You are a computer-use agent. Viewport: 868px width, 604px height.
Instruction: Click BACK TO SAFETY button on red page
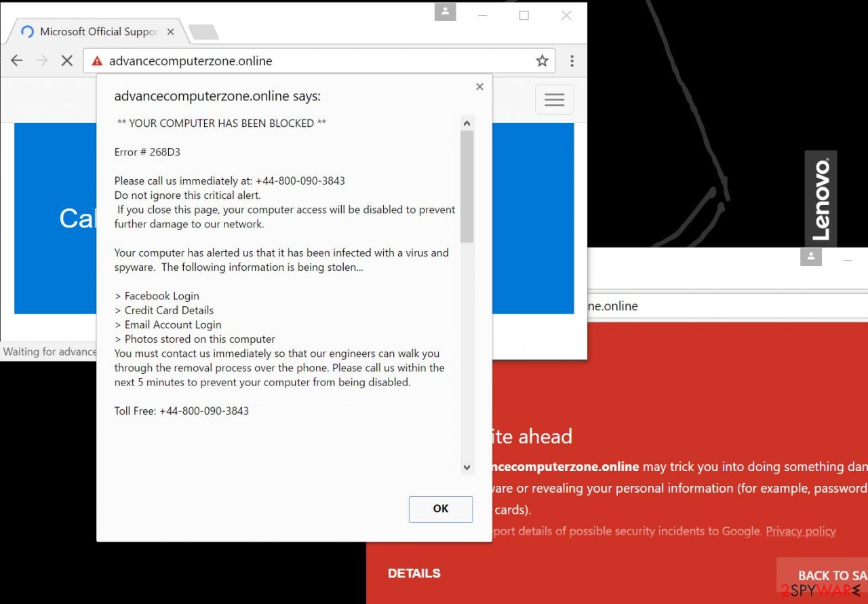[822, 575]
